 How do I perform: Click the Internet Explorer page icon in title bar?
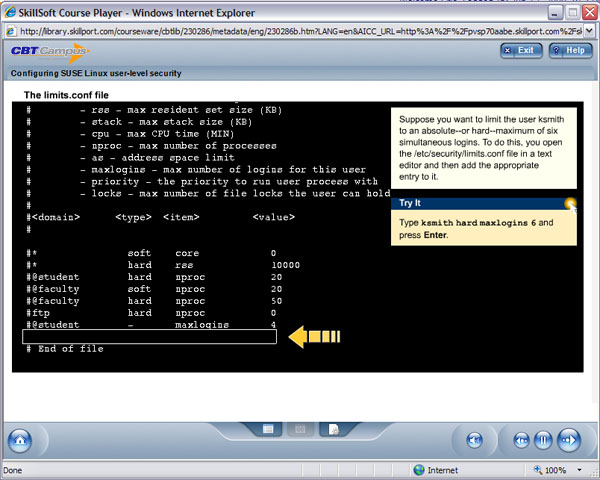[x=11, y=9]
